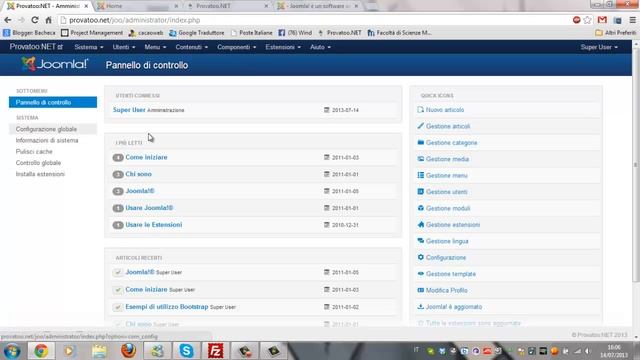640x360 pixels.
Task: Expand the Menu dropdown in the top bar
Action: click(x=155, y=47)
